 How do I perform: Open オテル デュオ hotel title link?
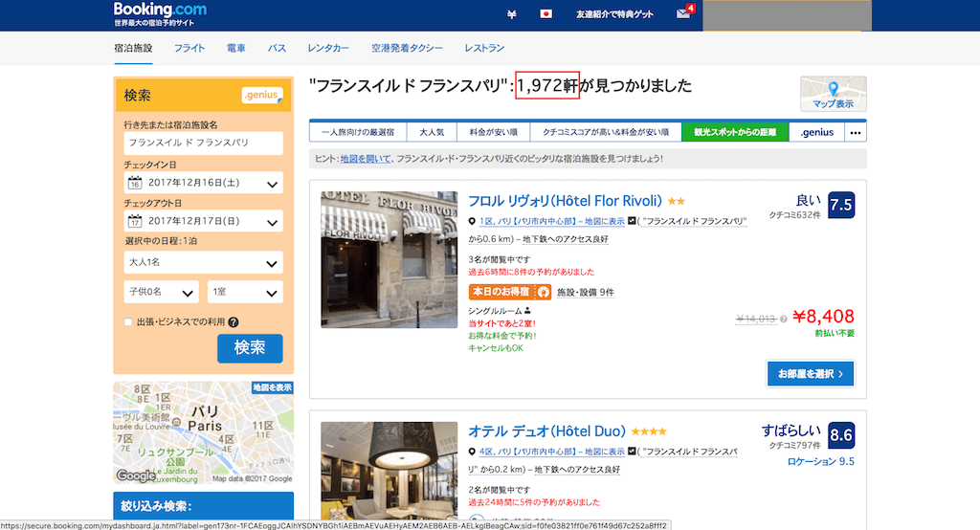pos(546,431)
